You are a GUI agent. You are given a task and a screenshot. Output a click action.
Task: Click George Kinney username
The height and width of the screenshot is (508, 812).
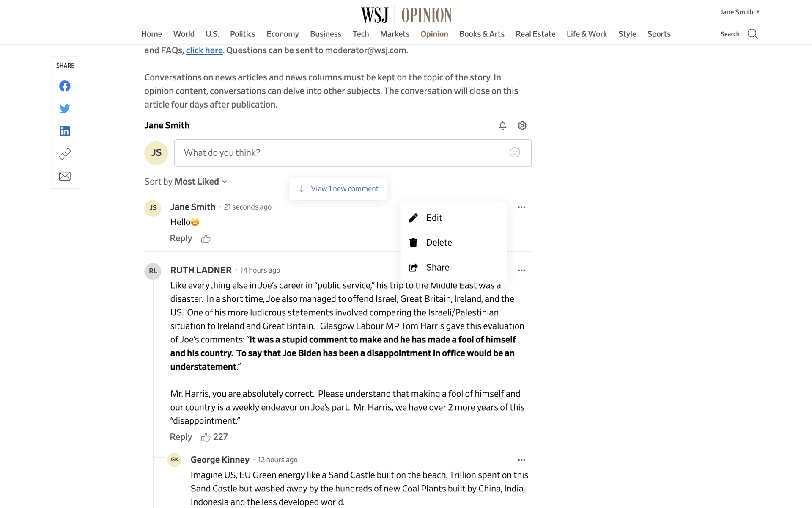tap(220, 460)
